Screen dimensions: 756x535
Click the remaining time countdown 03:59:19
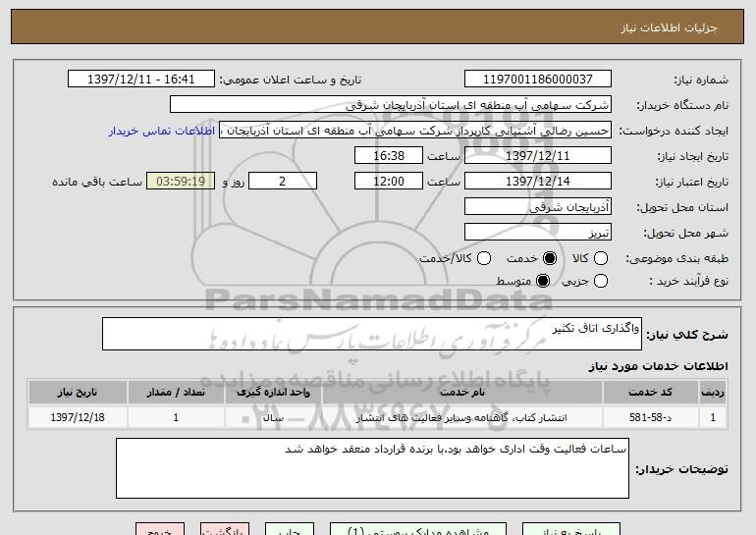pos(181,182)
